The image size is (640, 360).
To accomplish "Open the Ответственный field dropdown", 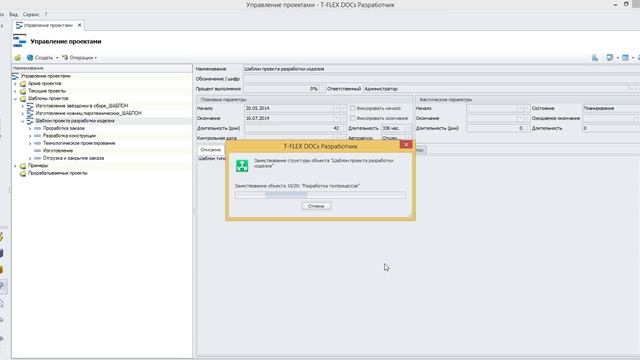I will [x=631, y=89].
